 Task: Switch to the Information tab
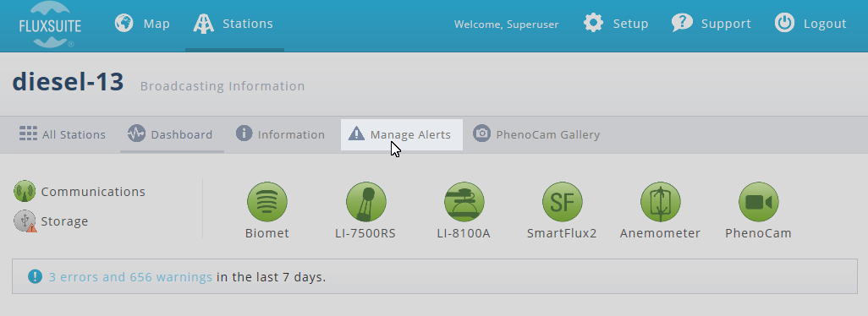tap(291, 135)
